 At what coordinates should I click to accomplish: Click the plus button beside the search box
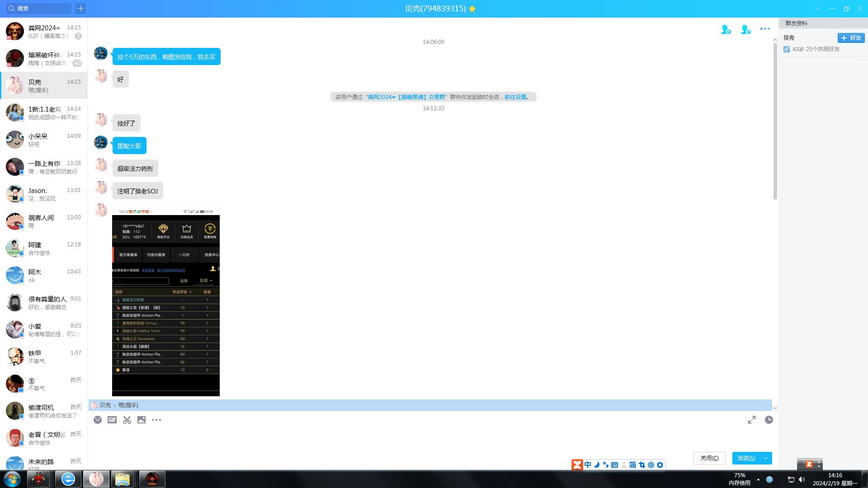pos(80,8)
